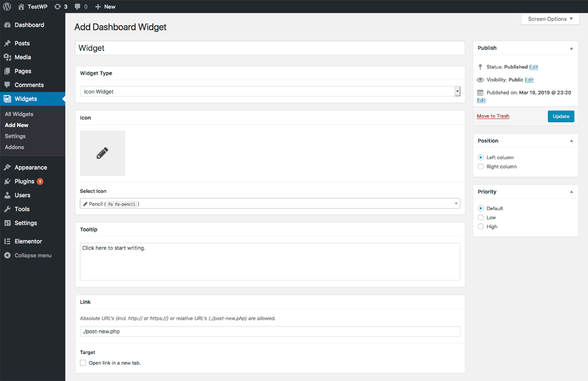This screenshot has width=588, height=381.
Task: Collapse the admin menu
Action: (x=32, y=255)
